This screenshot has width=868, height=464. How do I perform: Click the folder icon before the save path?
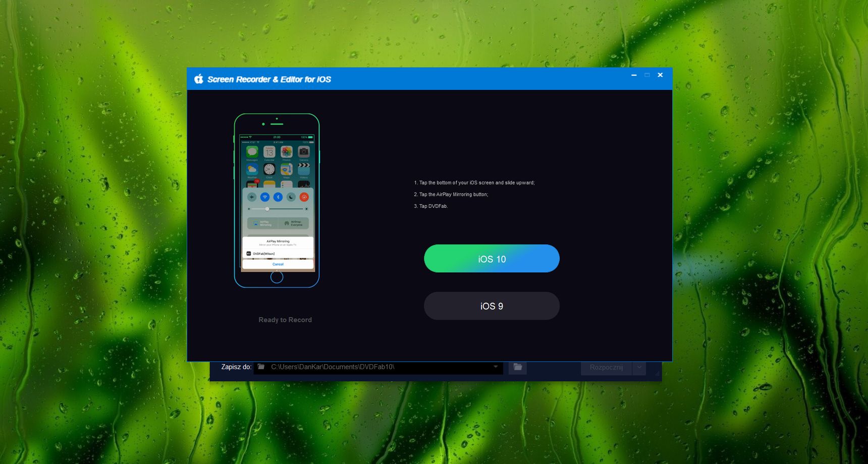[x=261, y=367]
